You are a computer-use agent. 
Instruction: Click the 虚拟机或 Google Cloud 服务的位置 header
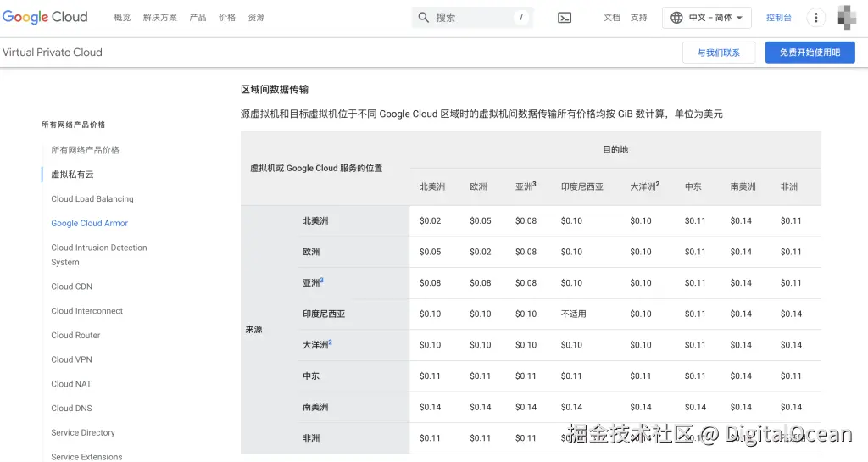pyautogui.click(x=316, y=168)
